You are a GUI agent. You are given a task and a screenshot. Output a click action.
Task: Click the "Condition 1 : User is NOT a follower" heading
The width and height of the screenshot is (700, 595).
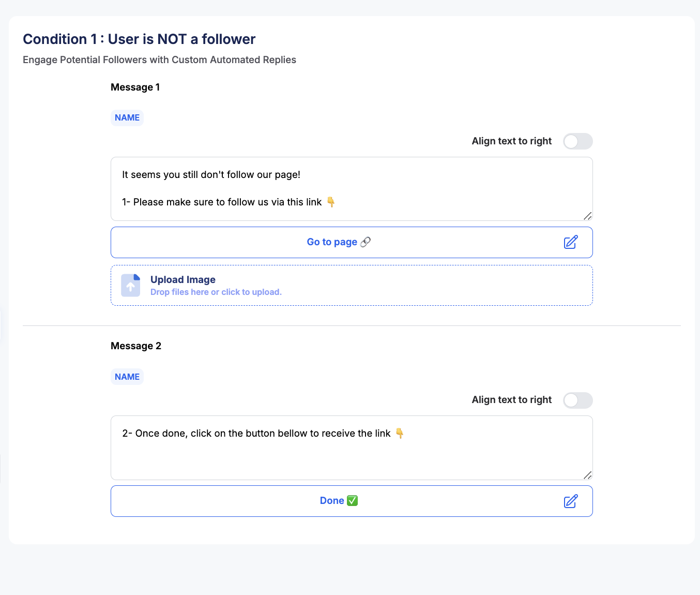[139, 39]
